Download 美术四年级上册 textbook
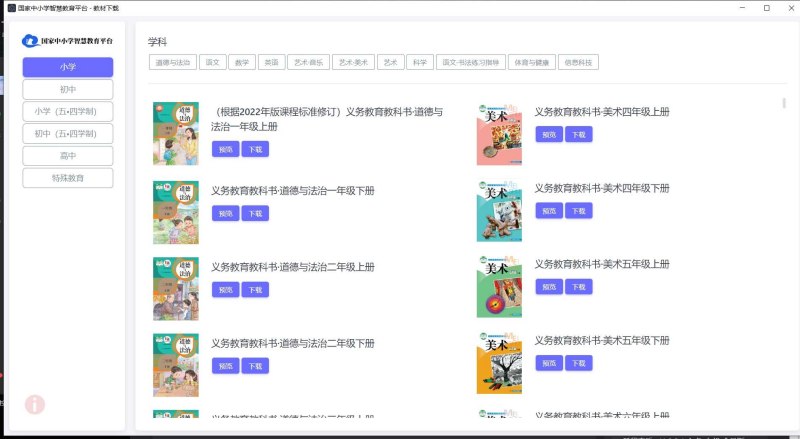800x439 pixels. (x=579, y=135)
